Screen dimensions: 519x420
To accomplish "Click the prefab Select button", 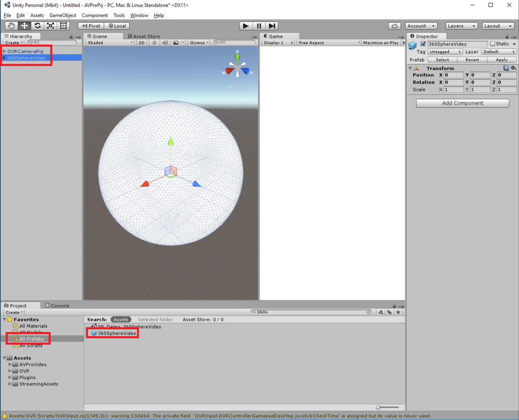I will 442,60.
